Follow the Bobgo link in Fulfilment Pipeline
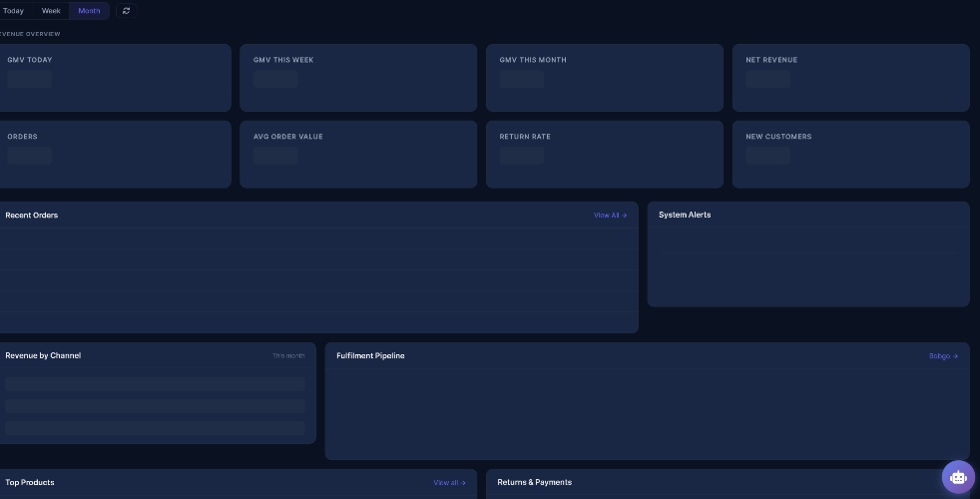Image resolution: width=980 pixels, height=499 pixels. click(943, 356)
